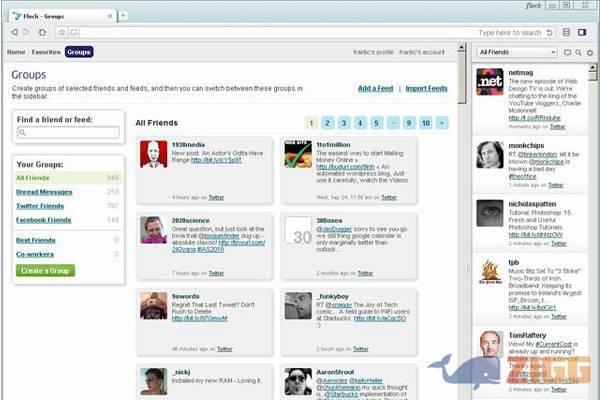Image resolution: width=600 pixels, height=400 pixels.
Task: Click the monkchips avatar in sidebar
Action: 490,155
